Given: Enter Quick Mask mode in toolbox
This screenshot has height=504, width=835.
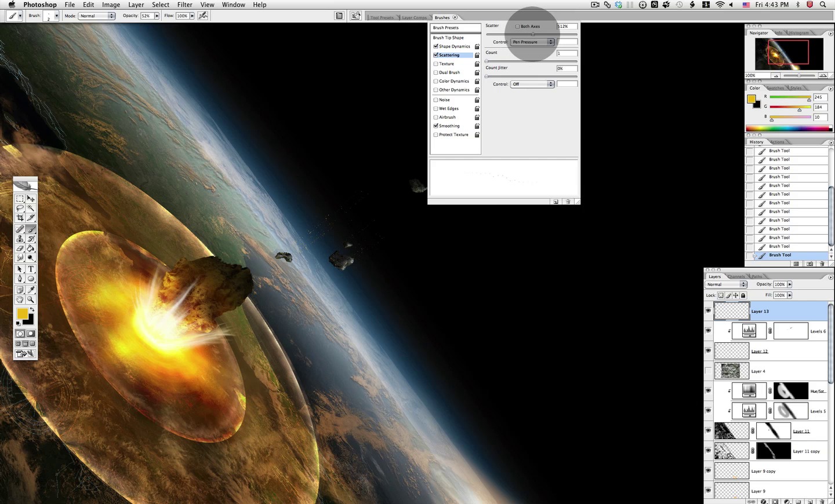Looking at the screenshot, I should [x=31, y=334].
